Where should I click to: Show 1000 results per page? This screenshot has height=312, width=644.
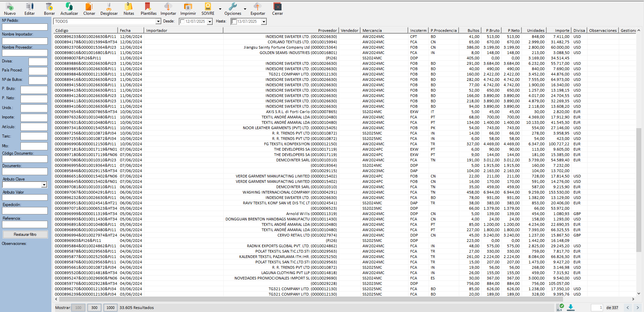click(111, 308)
